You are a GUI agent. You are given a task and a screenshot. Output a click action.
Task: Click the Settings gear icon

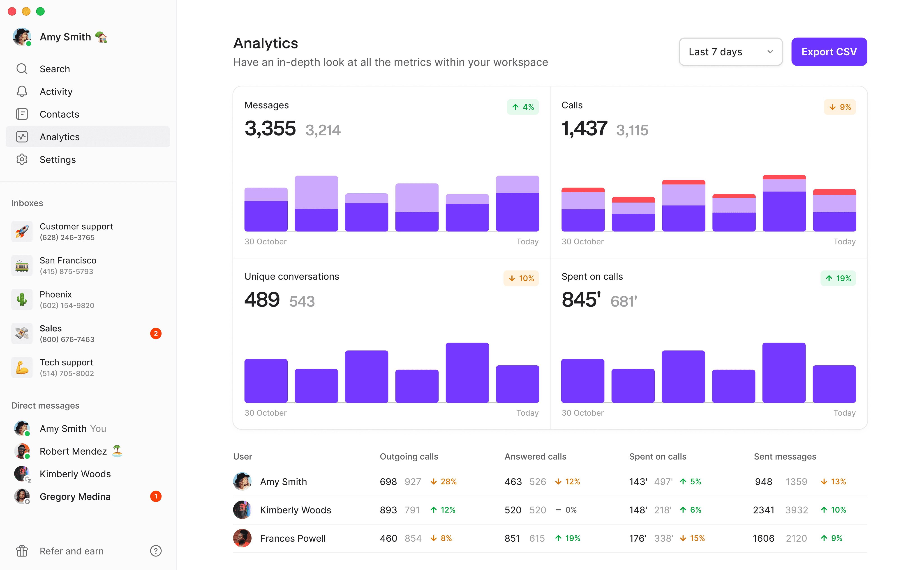(x=22, y=160)
